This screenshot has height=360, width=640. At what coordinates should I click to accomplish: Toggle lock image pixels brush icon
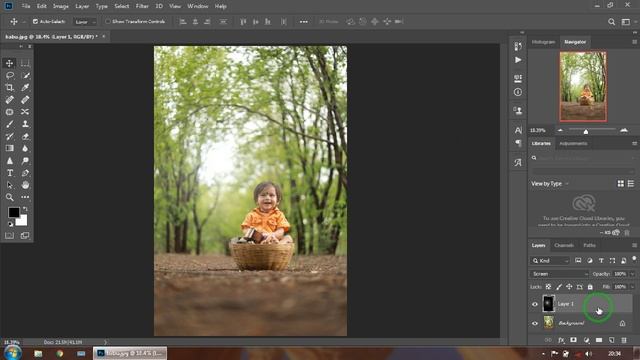coord(559,287)
